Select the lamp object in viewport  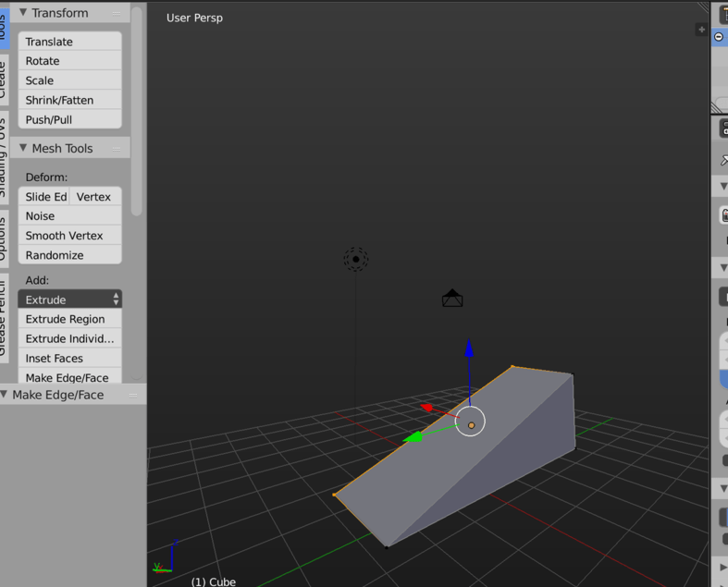356,259
